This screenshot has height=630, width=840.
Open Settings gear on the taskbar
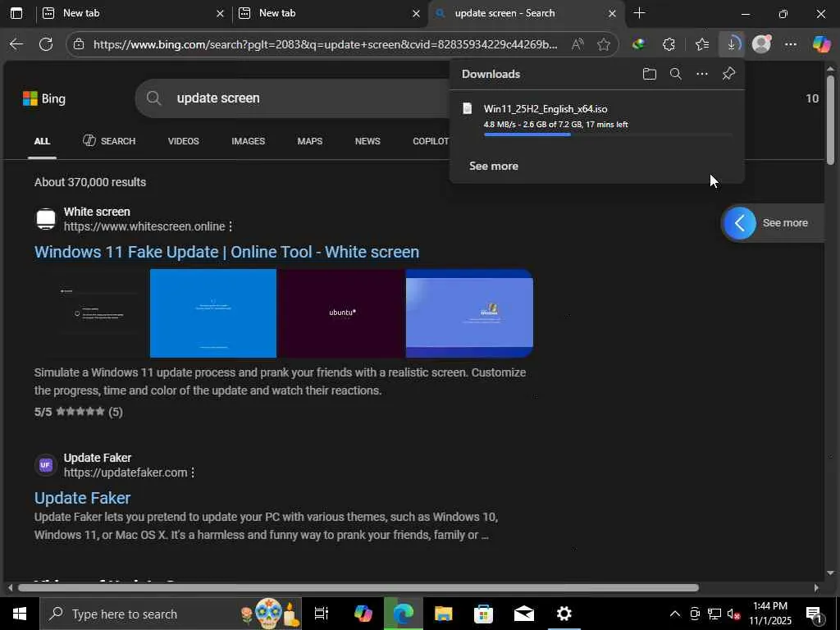tap(564, 614)
